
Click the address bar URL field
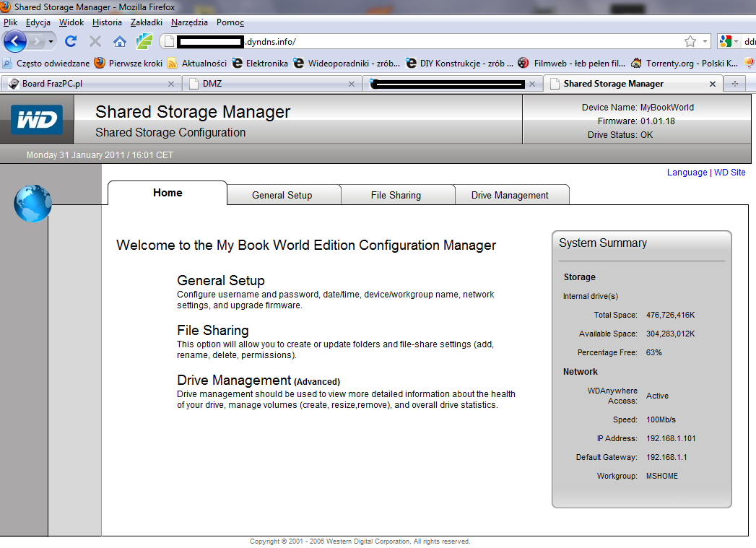pos(429,42)
